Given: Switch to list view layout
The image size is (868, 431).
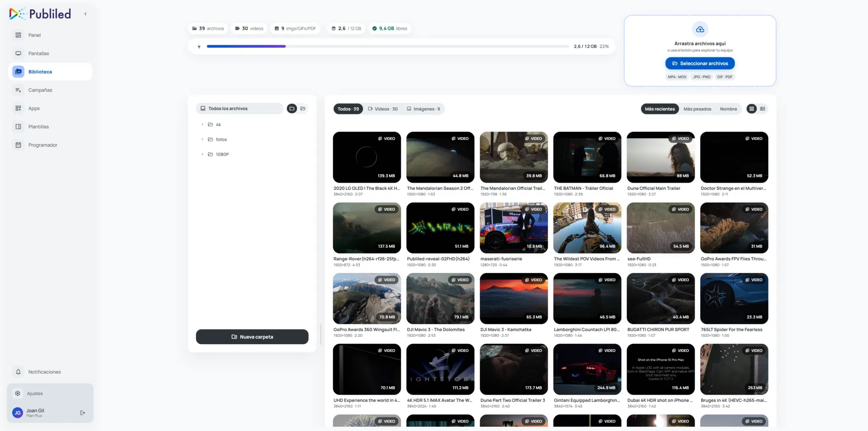Looking at the screenshot, I should [x=762, y=109].
